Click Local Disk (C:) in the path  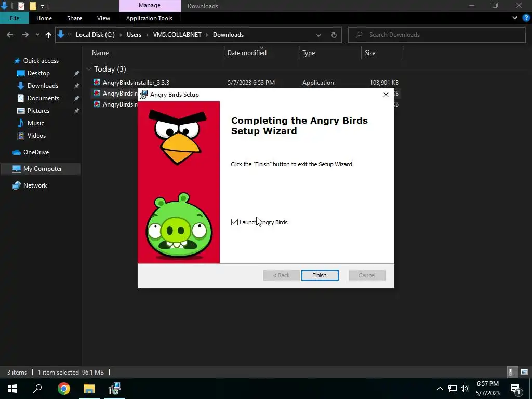tap(95, 35)
